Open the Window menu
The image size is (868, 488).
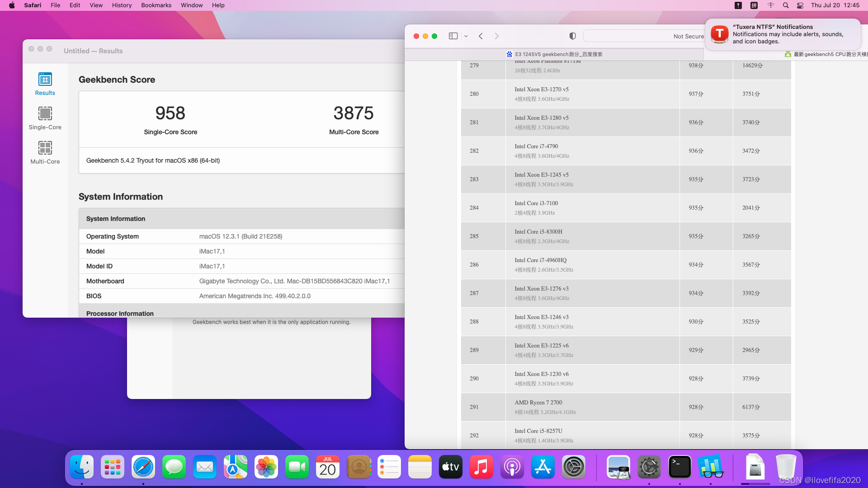pos(192,5)
